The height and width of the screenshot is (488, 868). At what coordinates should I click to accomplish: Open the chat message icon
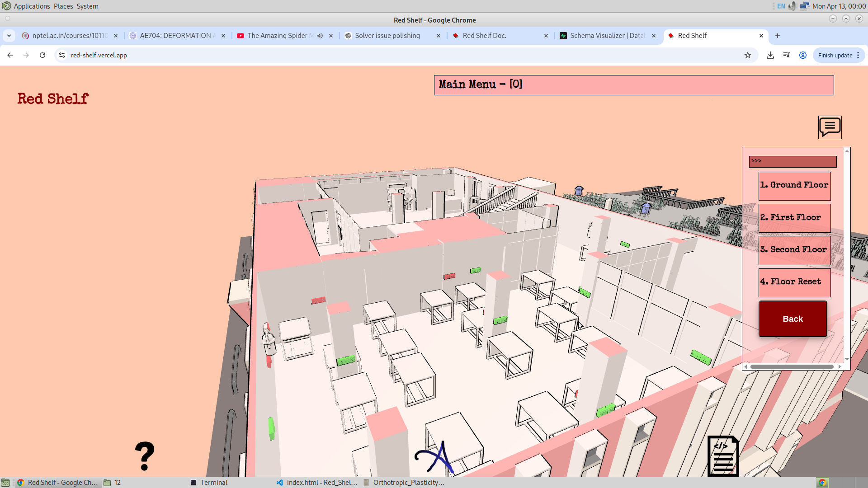[830, 127]
